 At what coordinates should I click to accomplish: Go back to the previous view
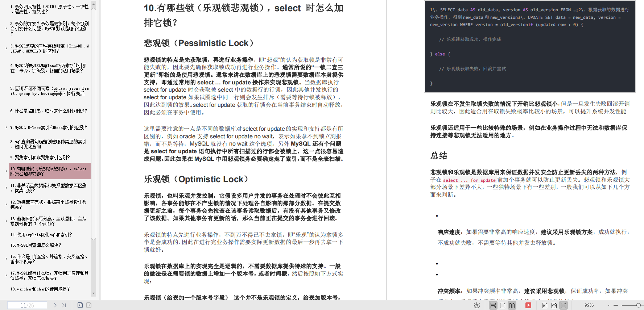[80, 305]
